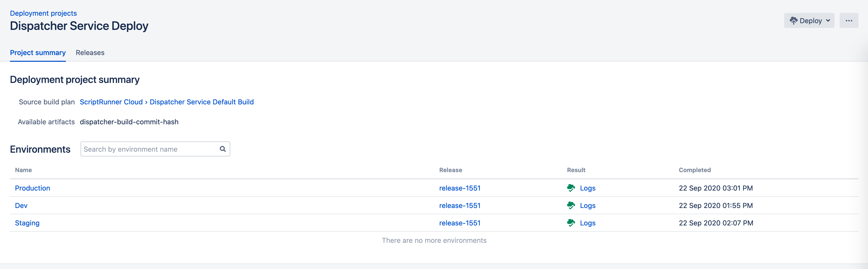Select the Project summary tab
This screenshot has height=269, width=868.
coord(38,53)
